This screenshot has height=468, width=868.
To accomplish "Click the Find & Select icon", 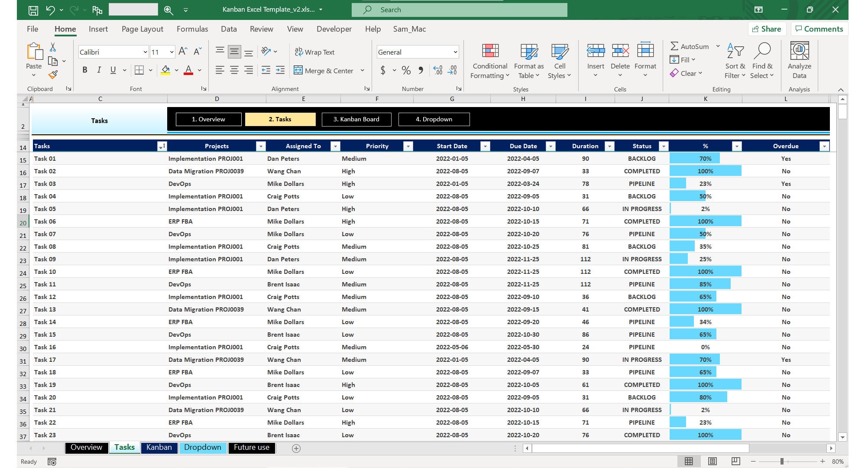I will [x=762, y=61].
